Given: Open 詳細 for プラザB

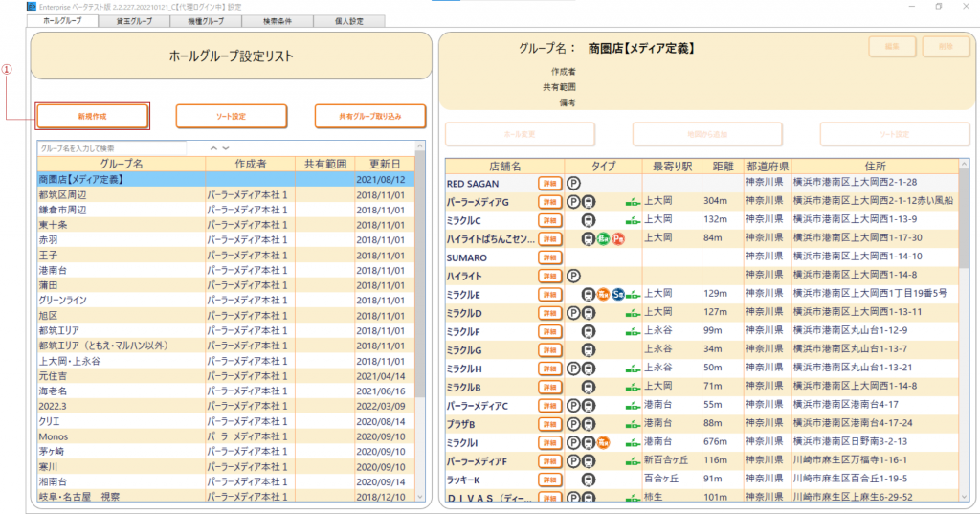Looking at the screenshot, I should coord(550,424).
